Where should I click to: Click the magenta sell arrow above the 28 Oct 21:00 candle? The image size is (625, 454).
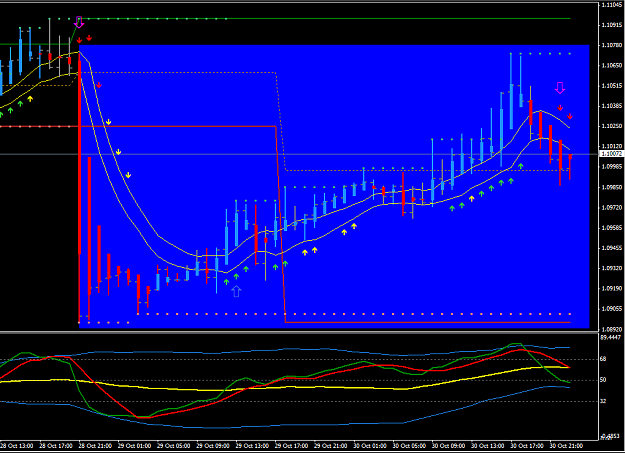[x=79, y=22]
